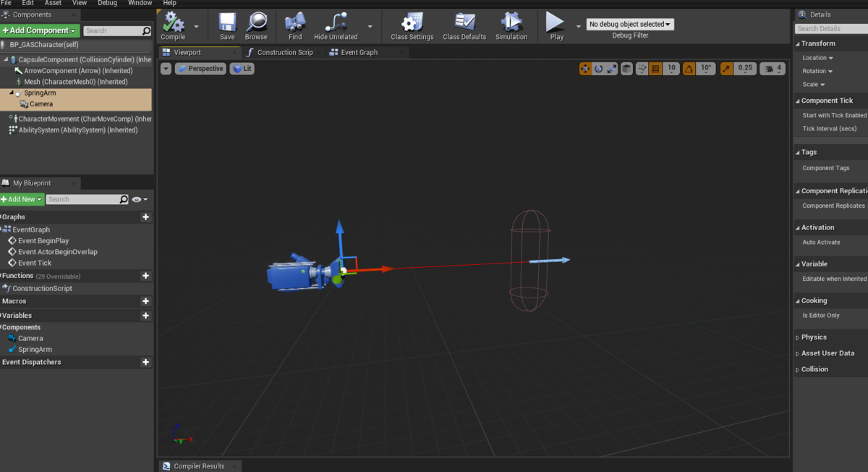Open Class Defaults from the toolbar
The image size is (868, 472).
pos(464,22)
